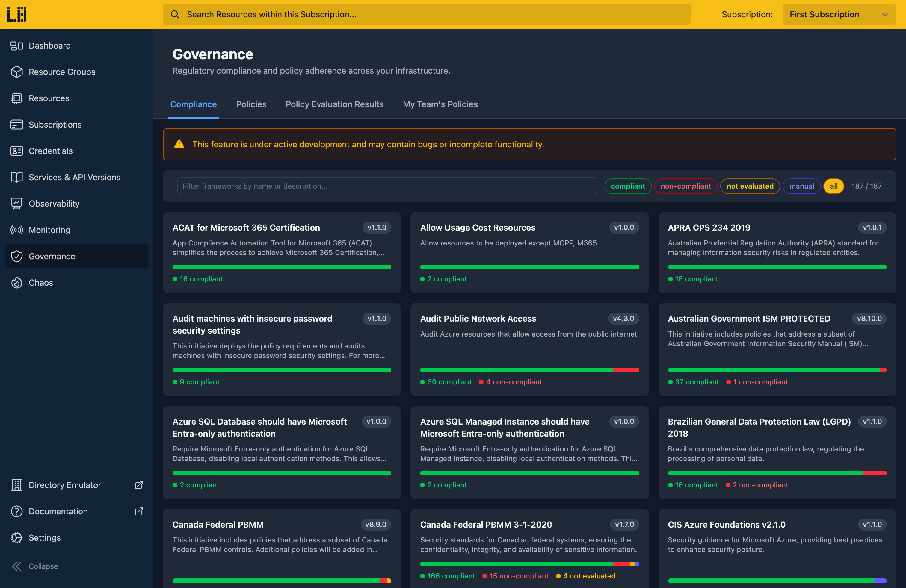Image resolution: width=906 pixels, height=588 pixels.
Task: Toggle the not evaluated filter pill
Action: (x=750, y=186)
